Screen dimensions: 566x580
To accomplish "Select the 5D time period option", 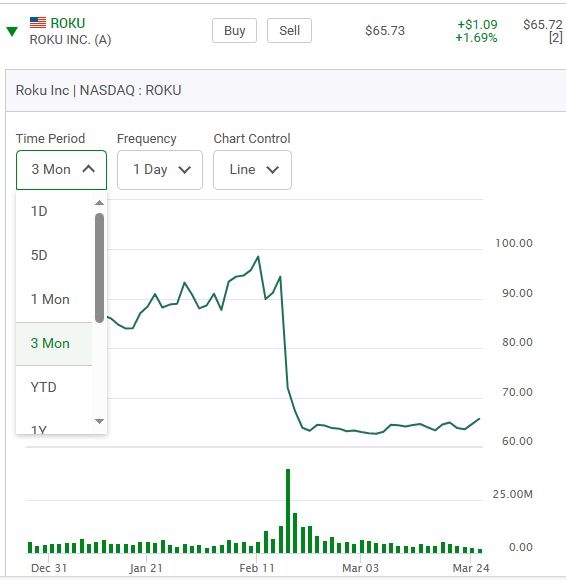I will tap(54, 255).
